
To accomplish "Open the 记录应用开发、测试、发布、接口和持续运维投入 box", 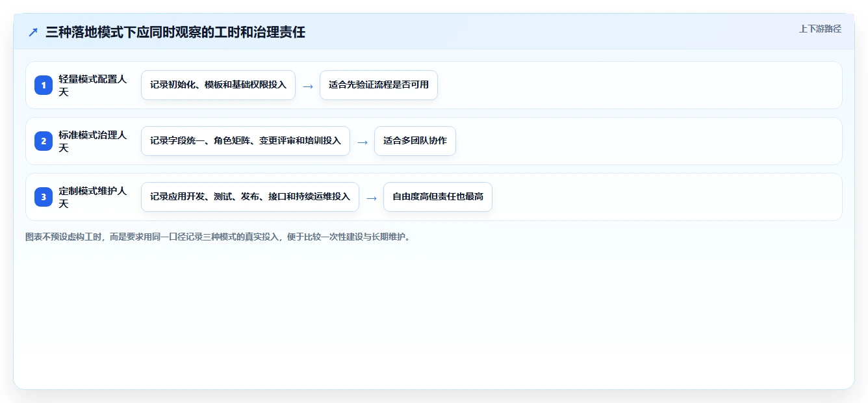I will 250,197.
